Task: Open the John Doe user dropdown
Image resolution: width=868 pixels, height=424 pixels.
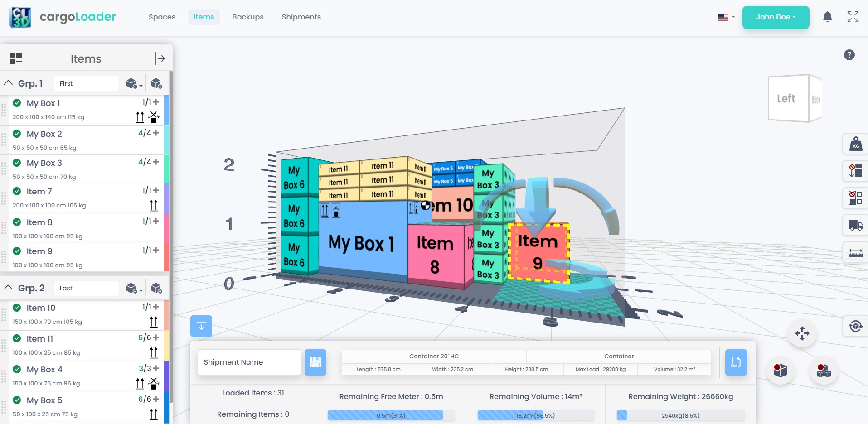Action: click(775, 17)
